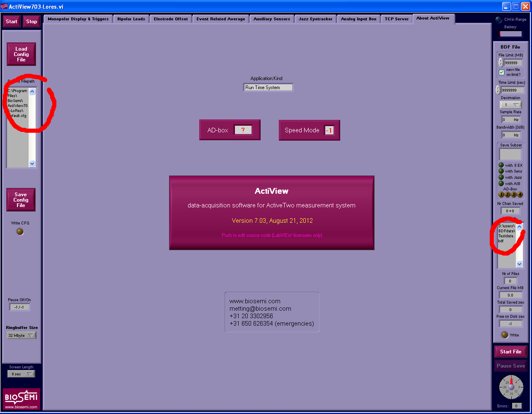Click the Total Saved sec value
The width and height of the screenshot is (532, 414).
coord(510,309)
